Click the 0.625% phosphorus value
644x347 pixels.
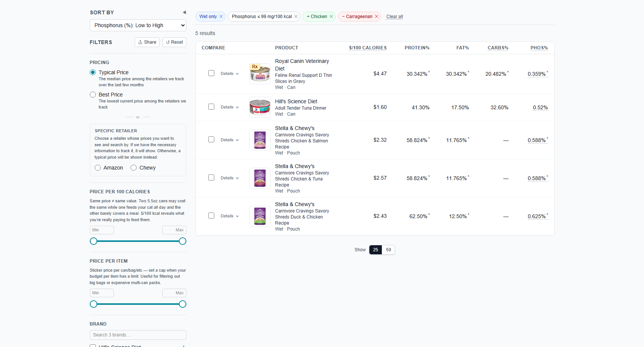click(x=538, y=216)
